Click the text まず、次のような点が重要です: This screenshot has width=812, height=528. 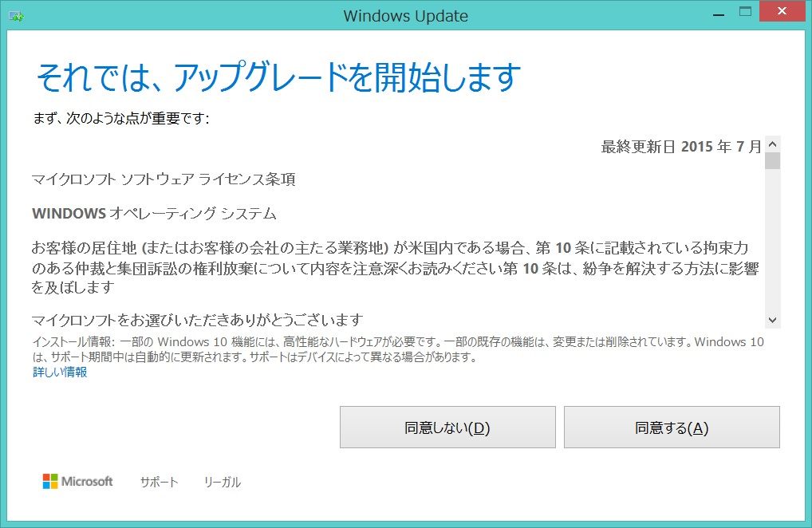[x=121, y=119]
